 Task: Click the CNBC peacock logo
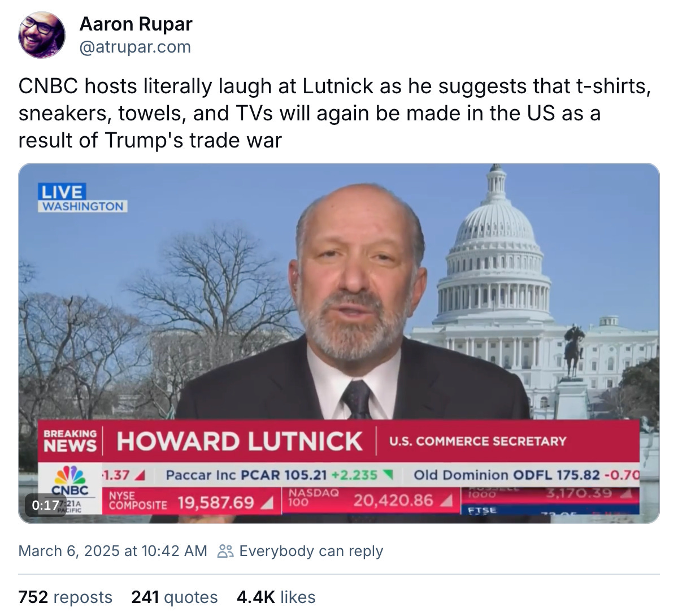(x=70, y=480)
